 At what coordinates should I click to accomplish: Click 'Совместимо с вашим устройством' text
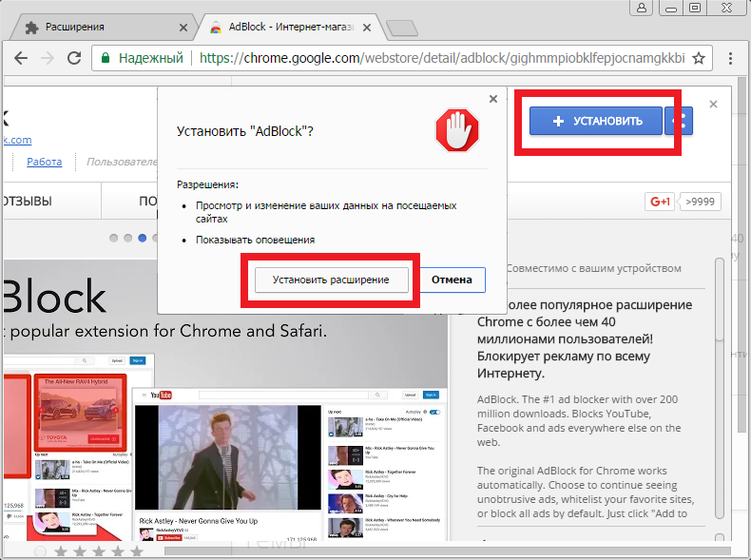coord(593,268)
